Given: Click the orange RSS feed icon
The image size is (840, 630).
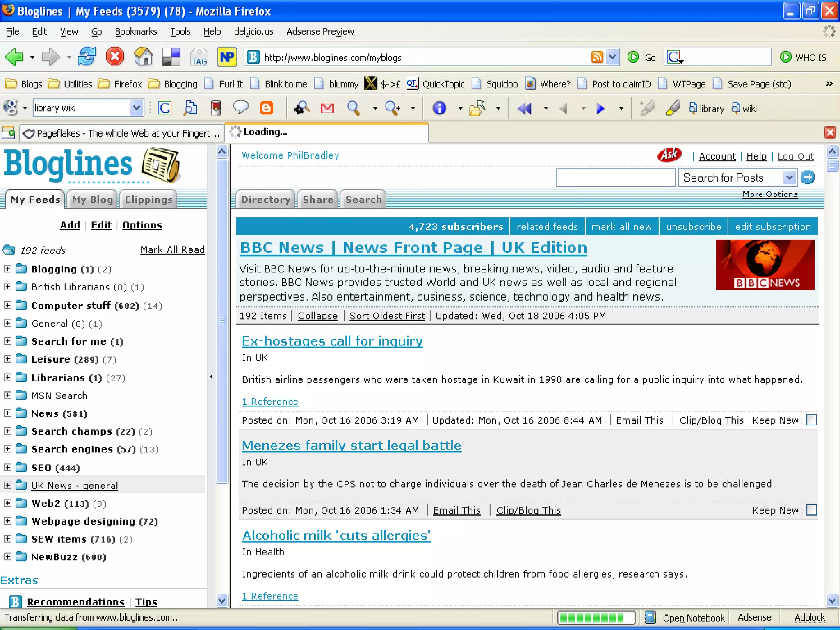Looking at the screenshot, I should coord(597,57).
